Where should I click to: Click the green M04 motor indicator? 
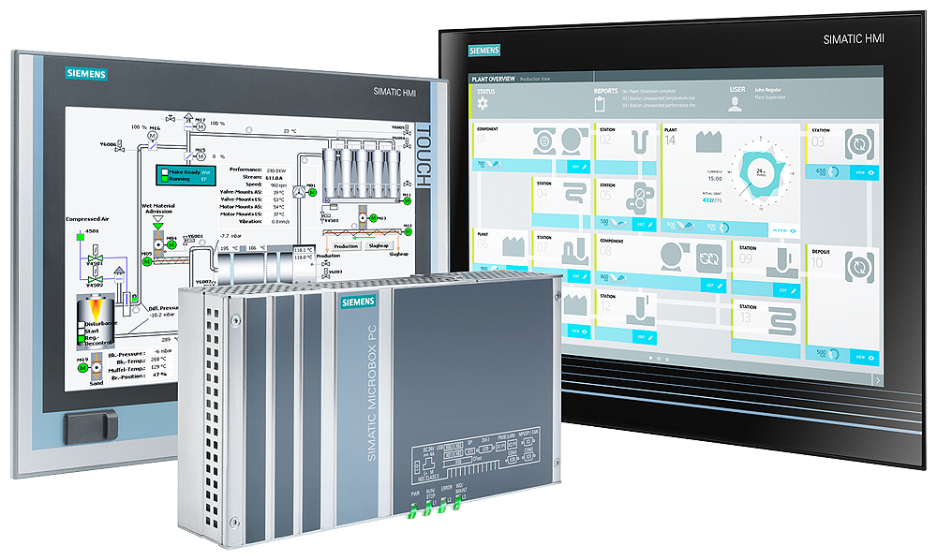point(171,244)
